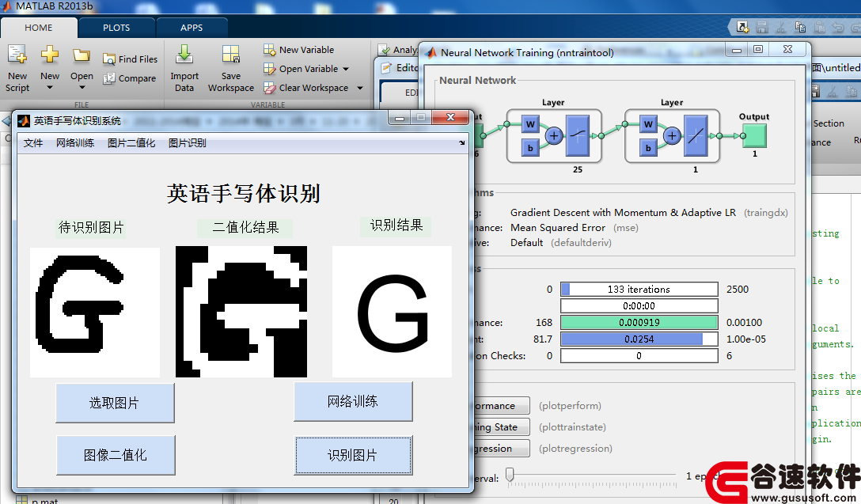Click the Undo arrow in quick access toolbar
861x504 pixels.
(x=838, y=27)
